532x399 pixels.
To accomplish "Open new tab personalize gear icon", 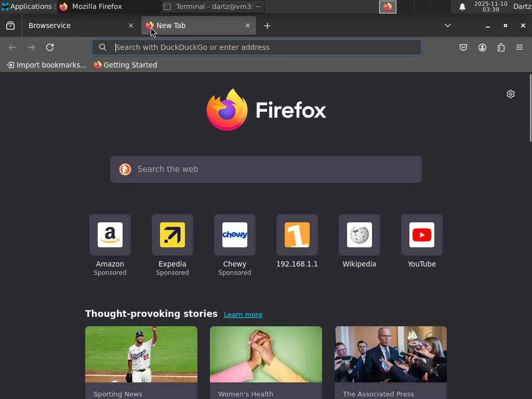I will click(x=511, y=94).
